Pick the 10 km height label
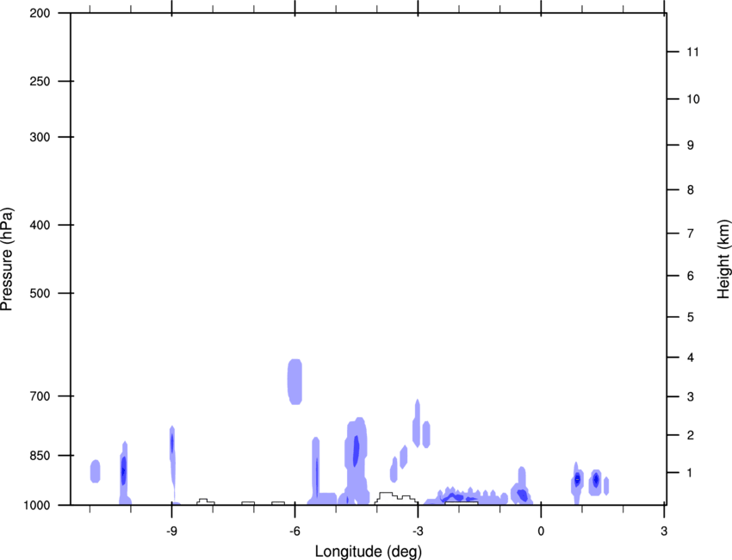The image size is (732, 560). 692,99
